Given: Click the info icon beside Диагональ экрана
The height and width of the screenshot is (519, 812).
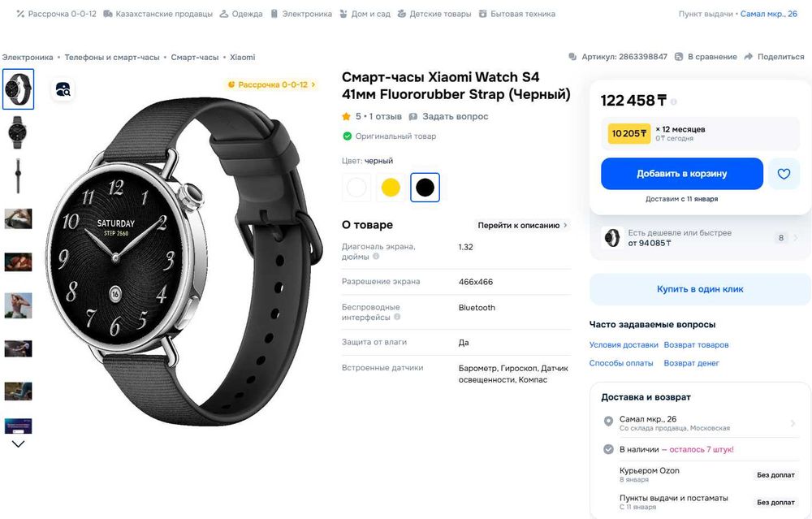Looking at the screenshot, I should 377,257.
